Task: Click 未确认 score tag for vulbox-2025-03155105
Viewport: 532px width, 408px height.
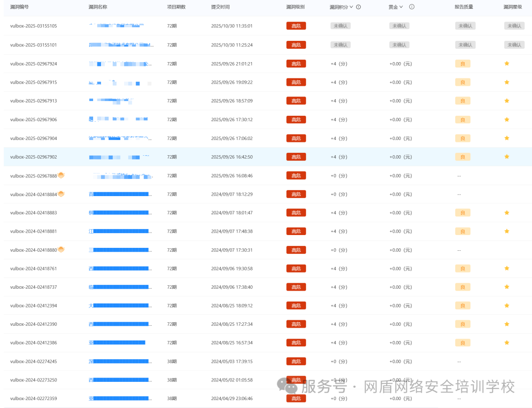Action: pos(341,26)
